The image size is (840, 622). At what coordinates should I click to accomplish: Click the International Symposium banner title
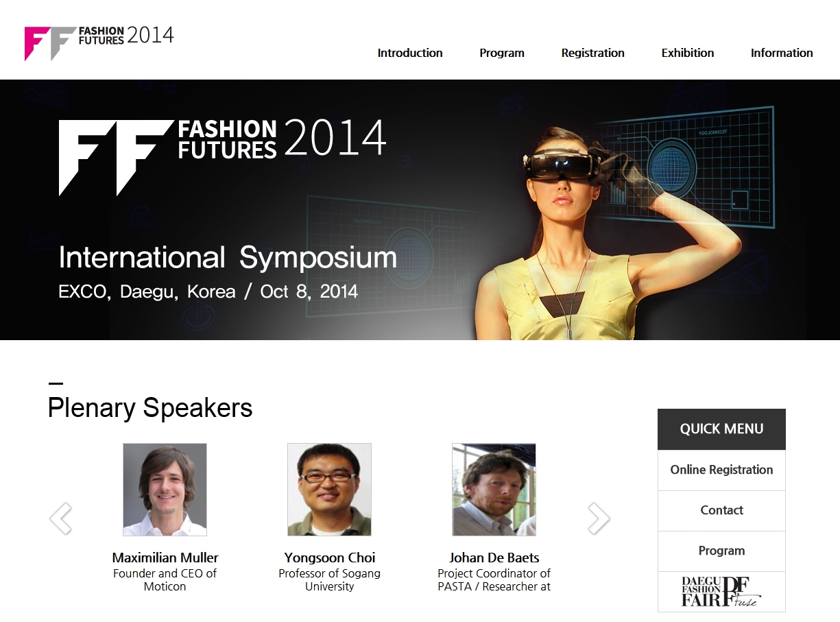pos(228,257)
